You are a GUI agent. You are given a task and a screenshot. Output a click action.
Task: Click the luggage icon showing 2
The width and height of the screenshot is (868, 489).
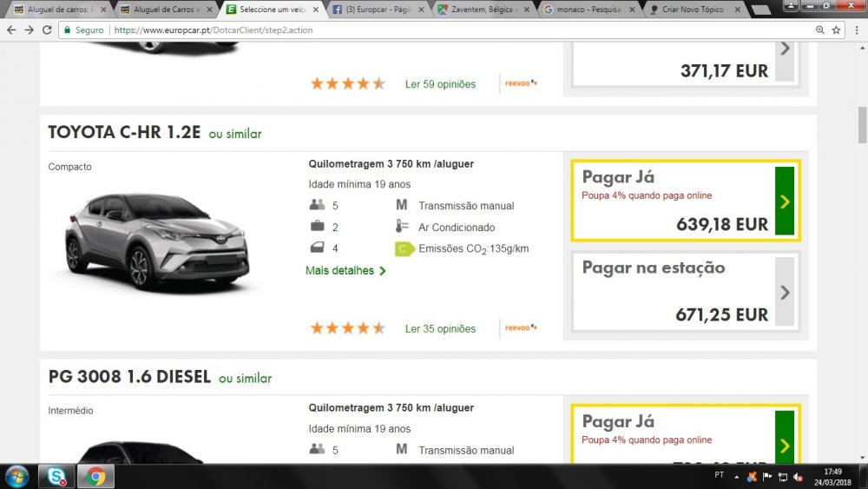317,226
